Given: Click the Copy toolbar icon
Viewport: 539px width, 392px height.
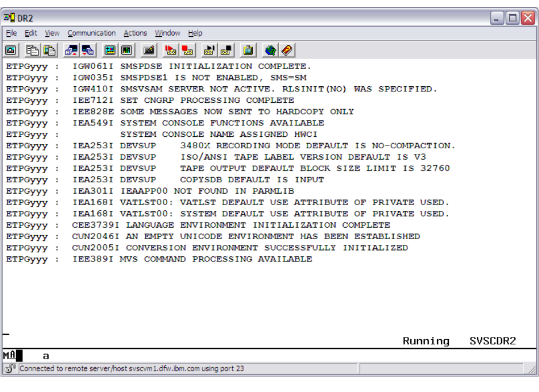Looking at the screenshot, I should [x=33, y=51].
